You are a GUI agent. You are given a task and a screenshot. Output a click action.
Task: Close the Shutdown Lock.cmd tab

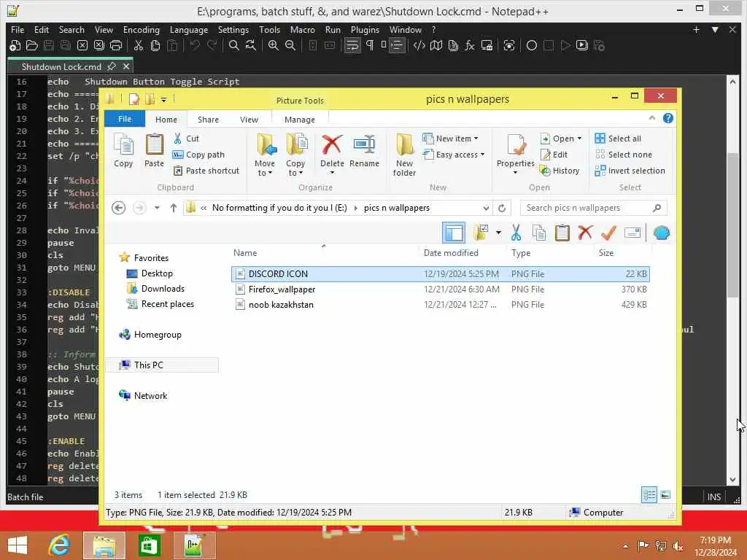click(126, 66)
